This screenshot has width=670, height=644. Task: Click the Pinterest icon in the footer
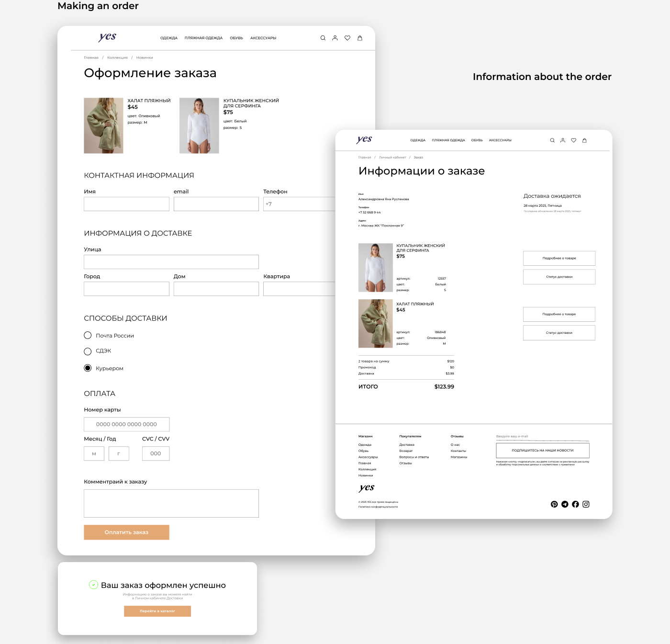554,504
